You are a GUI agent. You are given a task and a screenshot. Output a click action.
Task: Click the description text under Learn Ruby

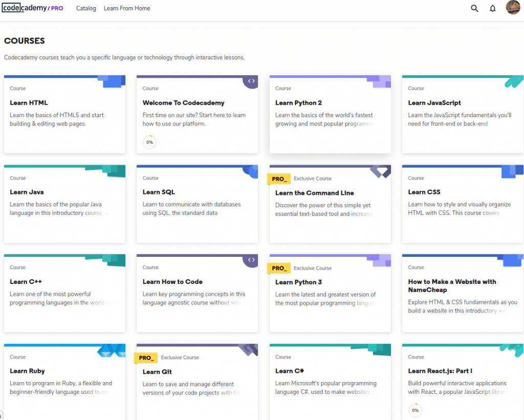pyautogui.click(x=61, y=388)
